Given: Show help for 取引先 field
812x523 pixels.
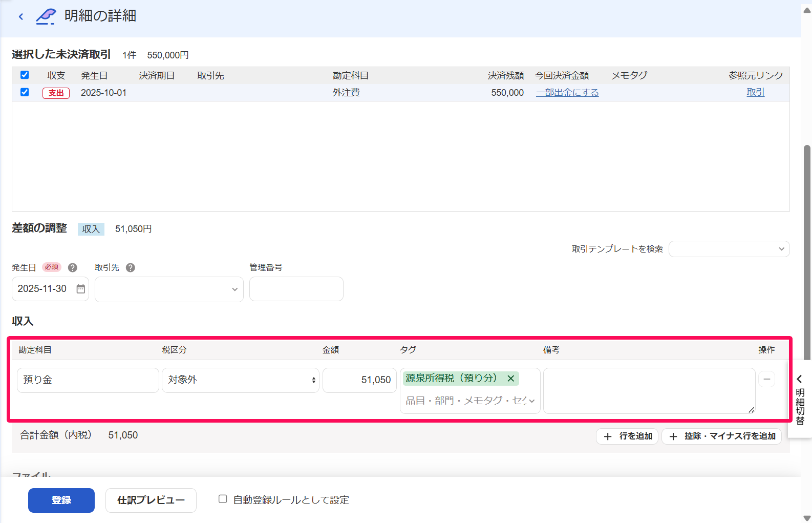Looking at the screenshot, I should pyautogui.click(x=131, y=267).
